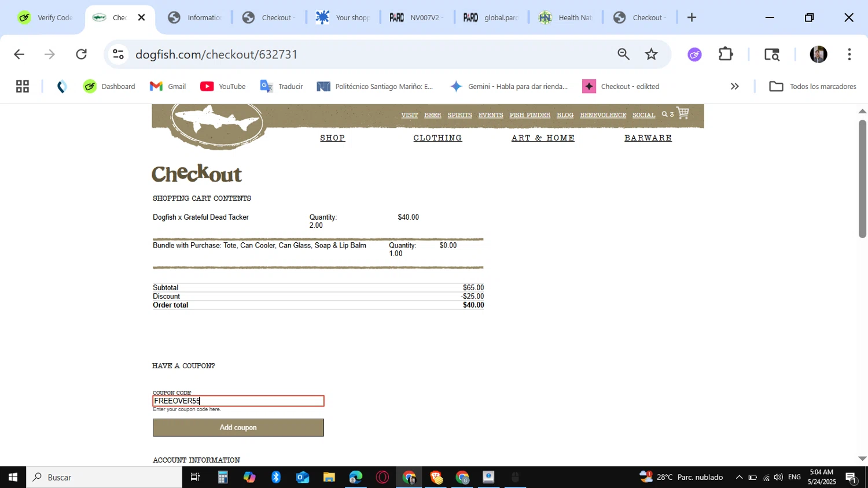Select Dogfish x Grateful Dead Tacker text
The image size is (868, 488).
(201, 217)
